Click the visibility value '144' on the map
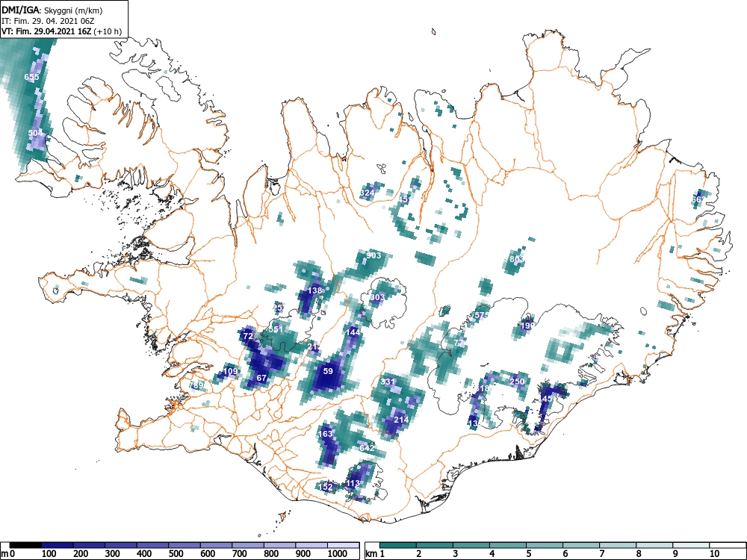This screenshot has width=747, height=560. point(353,332)
